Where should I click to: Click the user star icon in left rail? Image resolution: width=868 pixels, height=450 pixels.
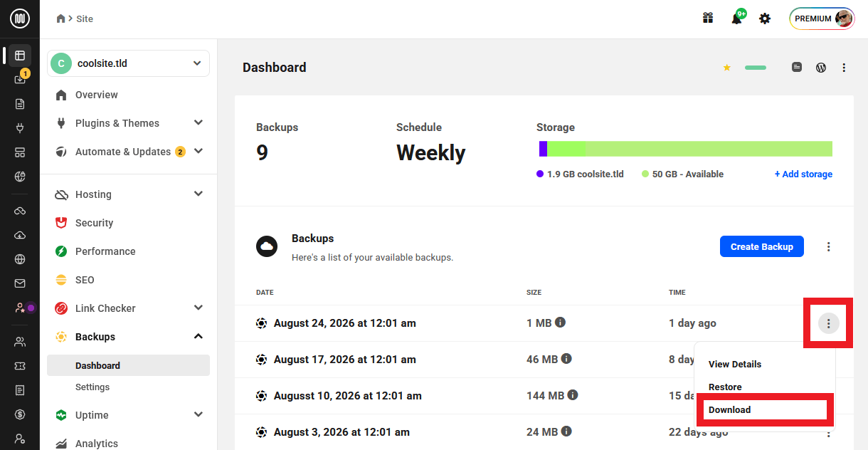click(20, 308)
